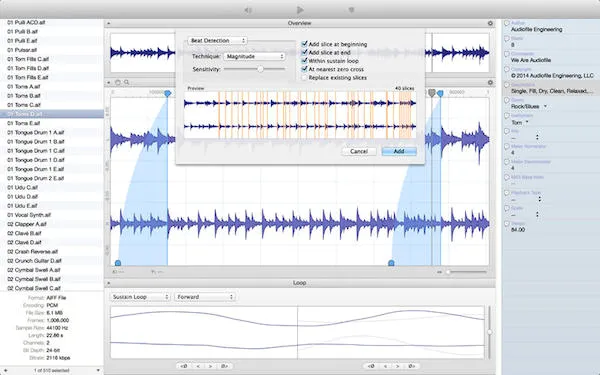Select file 02 Crash Reverse.aif
This screenshot has width=600, height=375.
(52, 252)
